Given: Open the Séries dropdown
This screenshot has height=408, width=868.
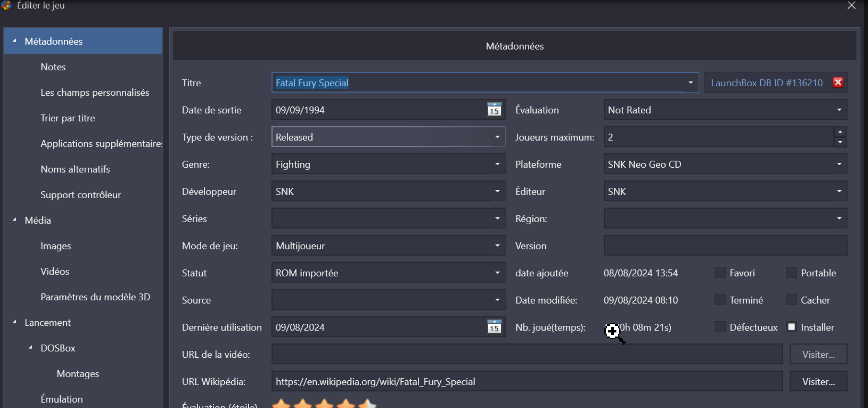Looking at the screenshot, I should click(x=497, y=218).
